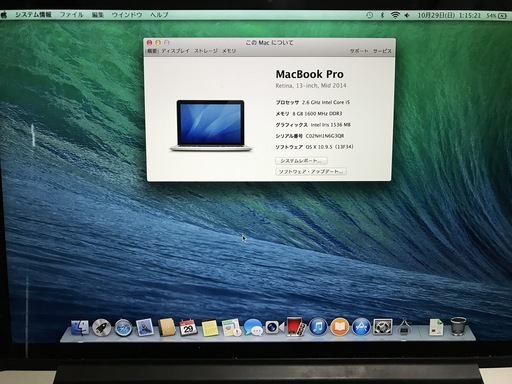The width and height of the screenshot is (512, 384).
Task: Click the プロセッサ 2.6 GHz Intel Core i5 row
Action: tap(313, 102)
